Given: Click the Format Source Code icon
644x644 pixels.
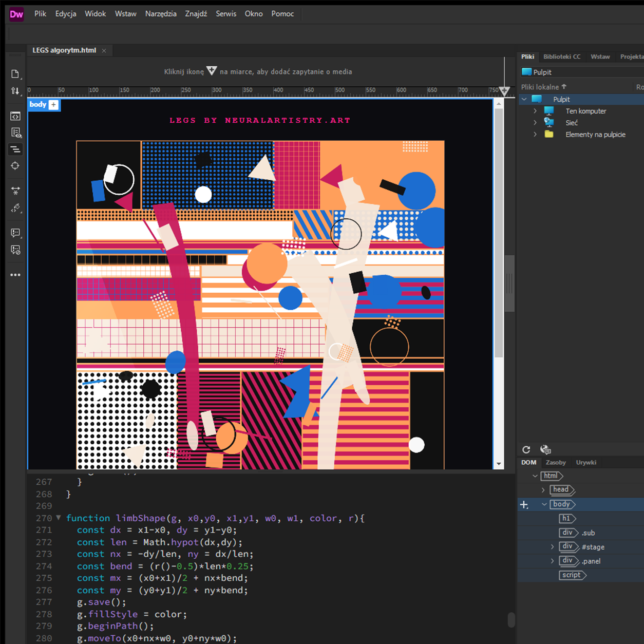Looking at the screenshot, I should click(x=15, y=149).
